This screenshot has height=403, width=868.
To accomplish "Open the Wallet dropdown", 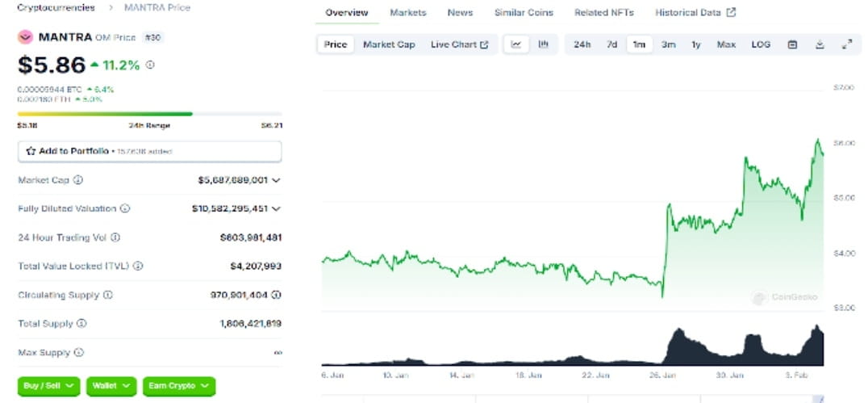I will 111,386.
